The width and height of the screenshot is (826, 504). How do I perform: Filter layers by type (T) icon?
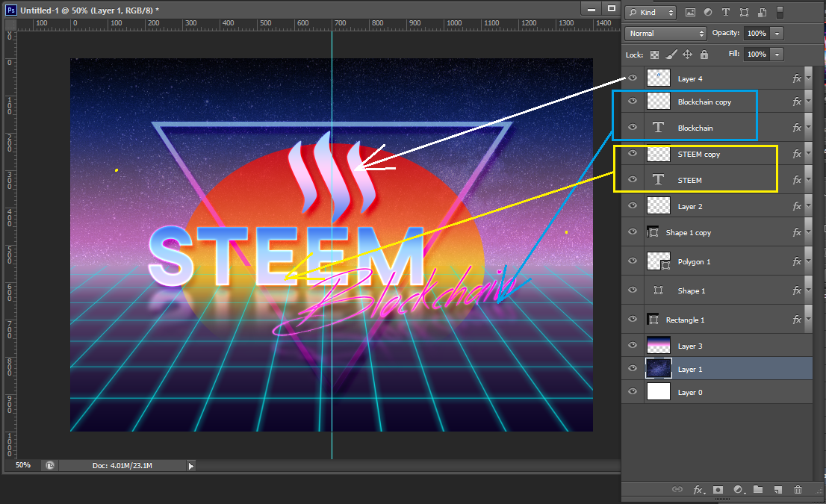725,13
